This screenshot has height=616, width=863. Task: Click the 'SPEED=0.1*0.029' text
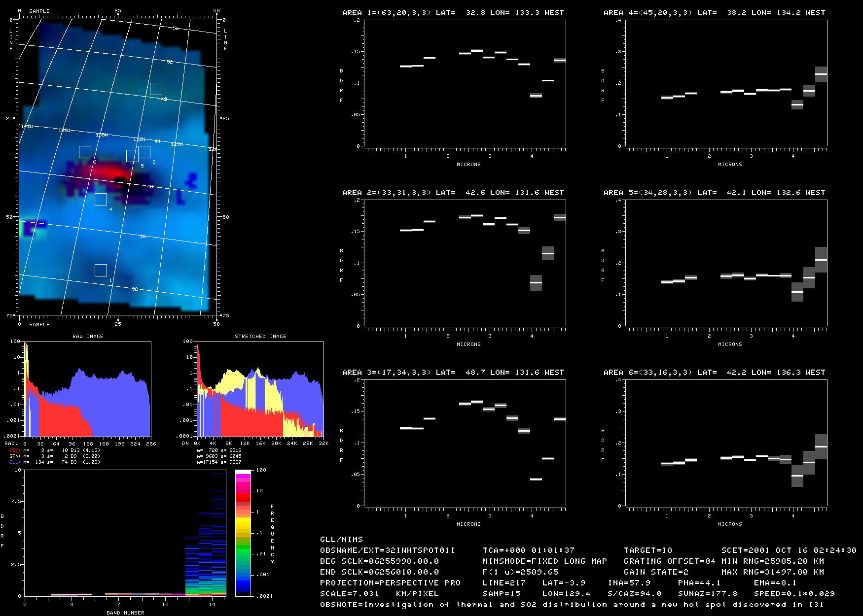794,594
